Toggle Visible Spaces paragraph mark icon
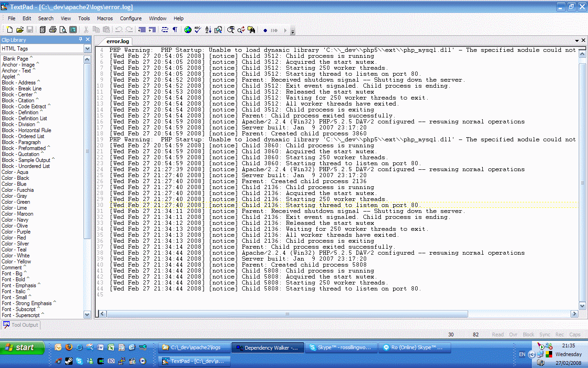Viewport: 588px width, 368px height. [x=175, y=30]
